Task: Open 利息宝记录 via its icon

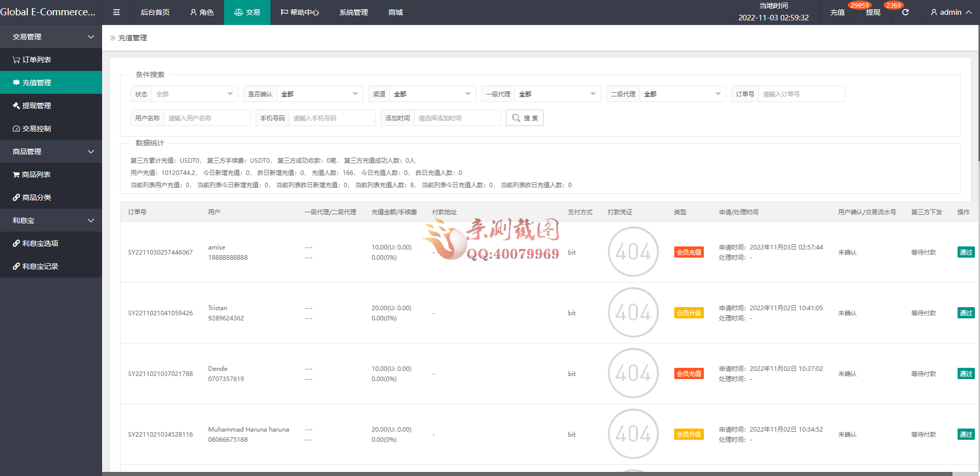Action: [x=16, y=266]
